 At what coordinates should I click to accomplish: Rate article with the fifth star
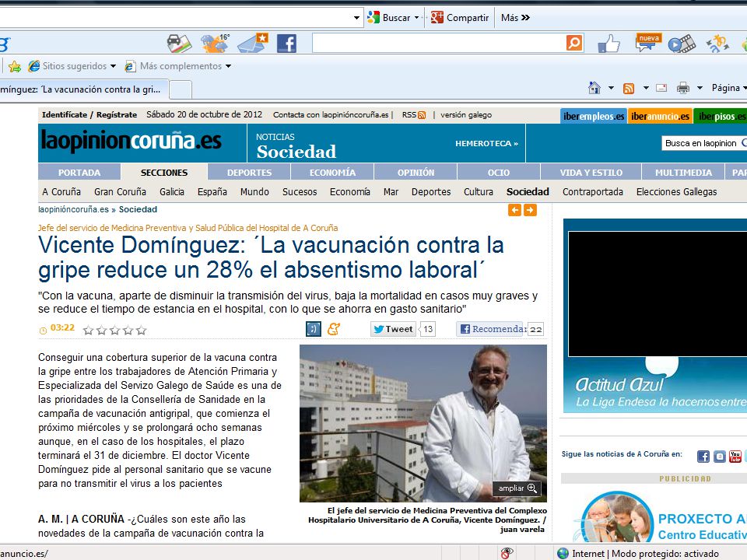[141, 330]
